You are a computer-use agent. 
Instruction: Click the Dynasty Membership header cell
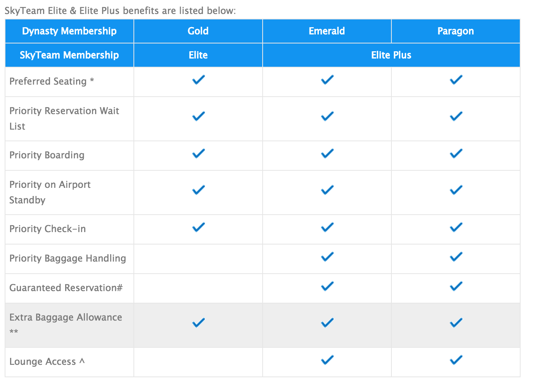click(69, 31)
